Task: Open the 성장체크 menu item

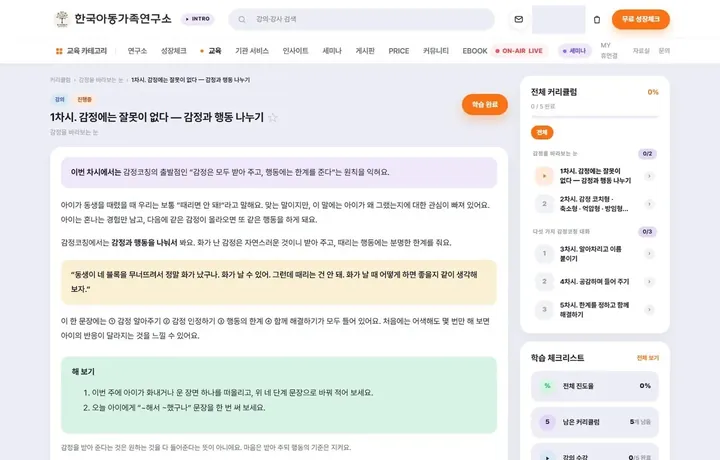Action: click(x=173, y=51)
